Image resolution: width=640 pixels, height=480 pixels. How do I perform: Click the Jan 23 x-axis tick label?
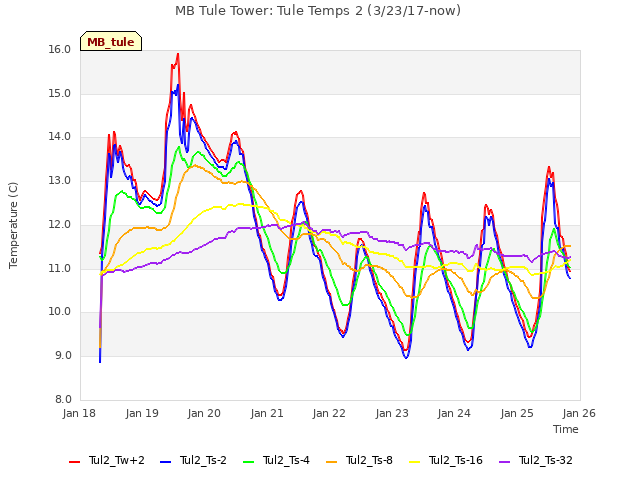tap(392, 413)
